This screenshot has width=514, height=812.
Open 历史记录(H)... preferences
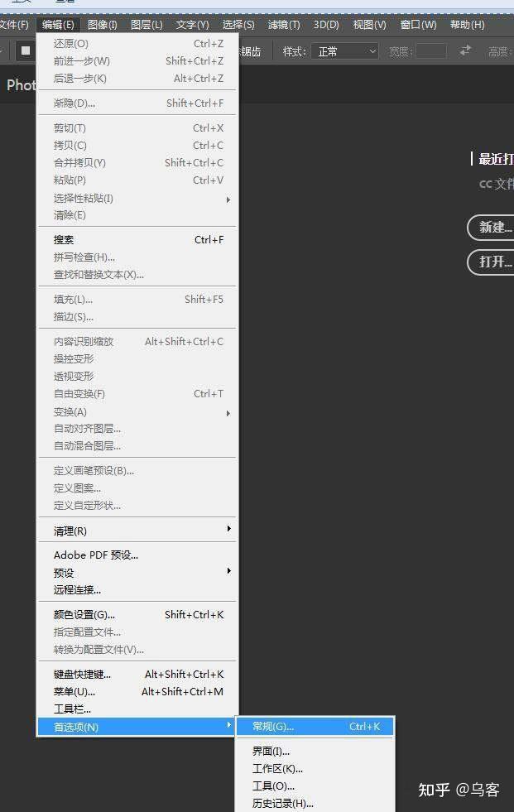pyautogui.click(x=315, y=803)
